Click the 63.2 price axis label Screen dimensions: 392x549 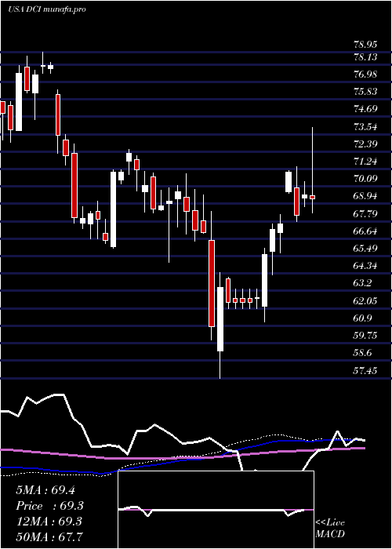pos(364,283)
